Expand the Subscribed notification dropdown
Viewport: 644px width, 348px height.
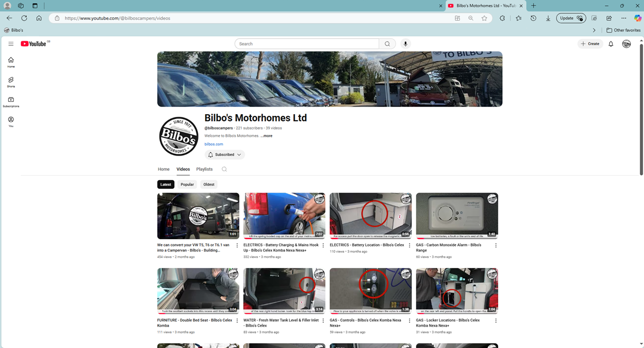224,154
